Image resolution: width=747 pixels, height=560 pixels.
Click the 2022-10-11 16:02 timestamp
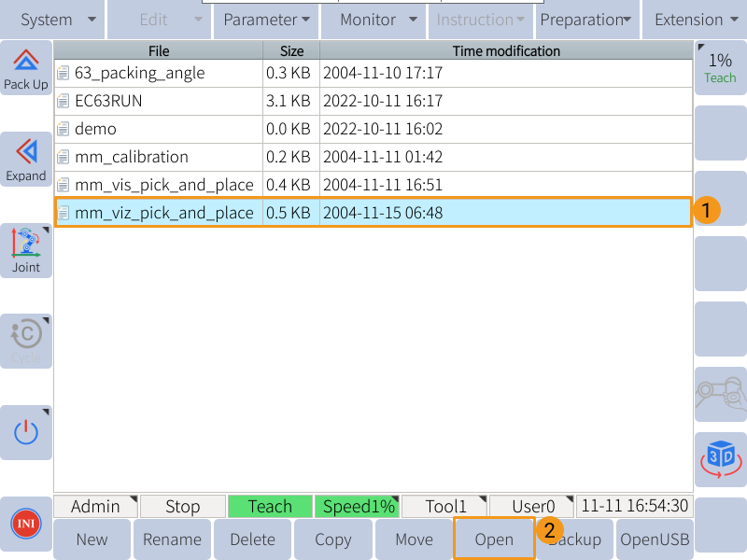click(x=383, y=129)
